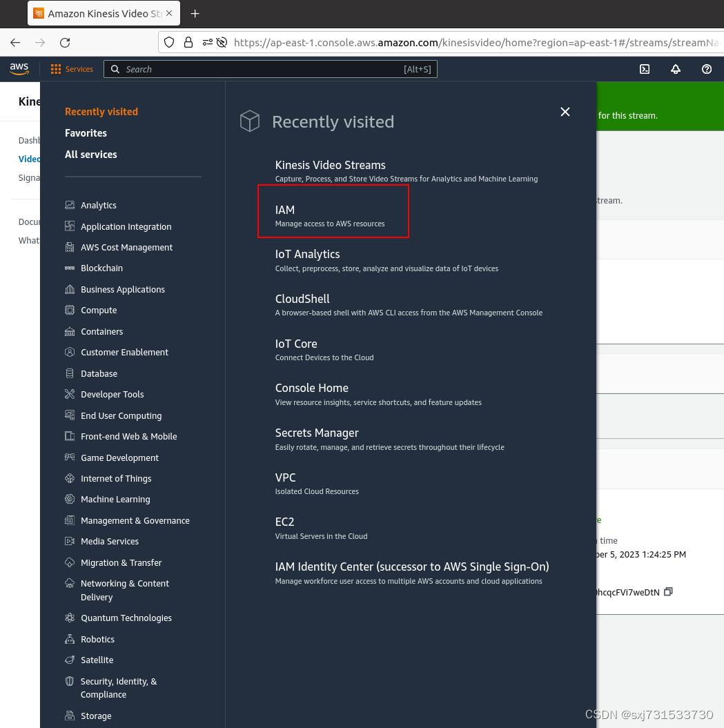Click the site lock security icon

point(188,43)
